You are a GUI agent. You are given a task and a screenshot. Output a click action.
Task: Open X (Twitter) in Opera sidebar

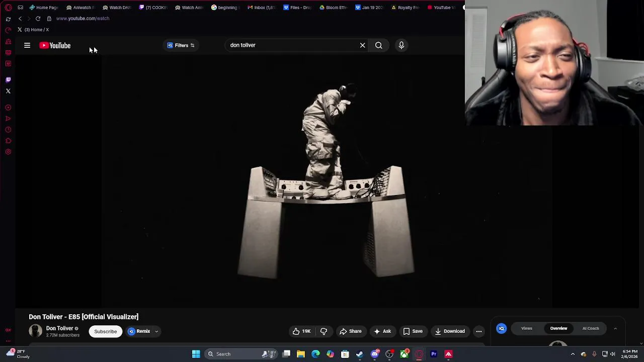point(8,91)
